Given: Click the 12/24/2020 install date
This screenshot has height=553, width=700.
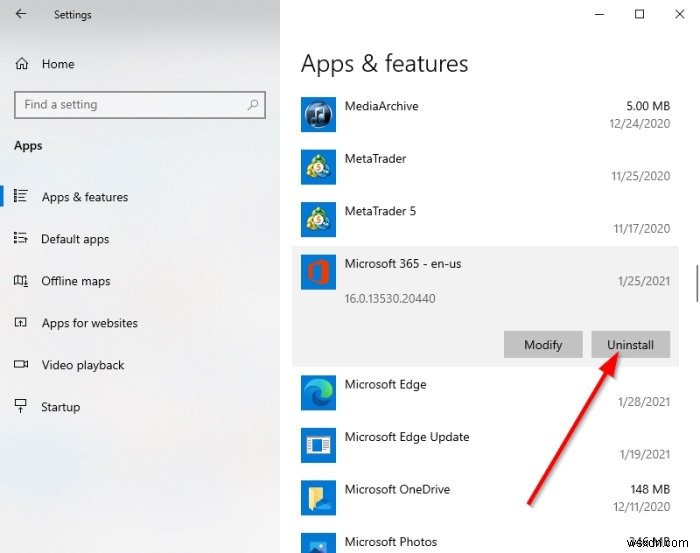Looking at the screenshot, I should pyautogui.click(x=640, y=124).
